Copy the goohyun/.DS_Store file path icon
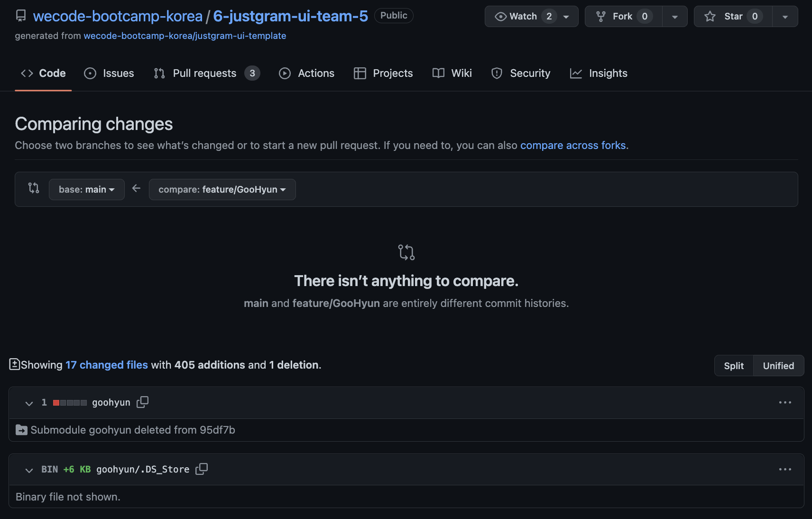The height and width of the screenshot is (519, 812). click(201, 469)
